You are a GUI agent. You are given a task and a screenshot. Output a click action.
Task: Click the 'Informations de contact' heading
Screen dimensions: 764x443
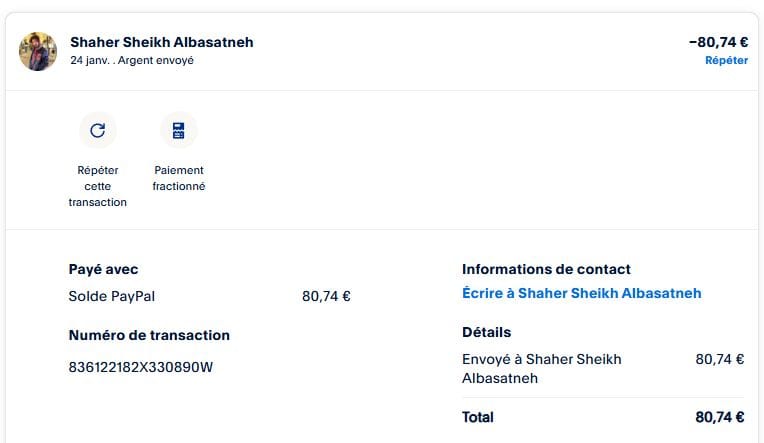546,269
